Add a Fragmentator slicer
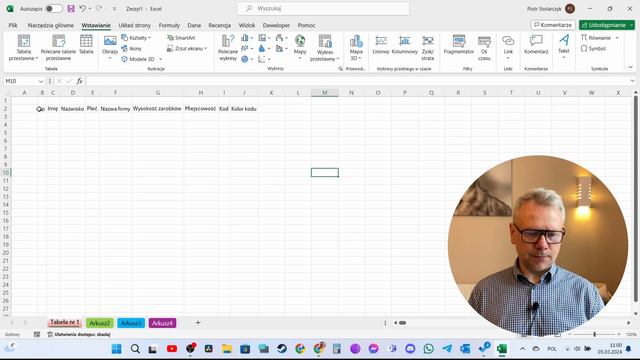The height and width of the screenshot is (360, 640). [x=459, y=45]
